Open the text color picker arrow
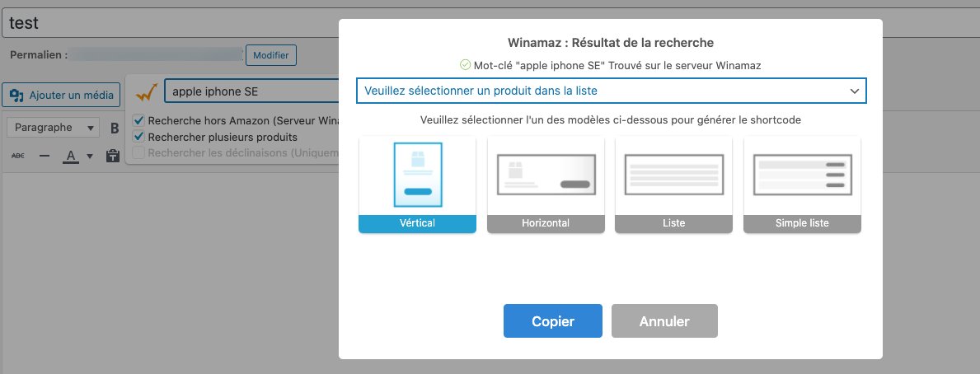This screenshot has width=980, height=374. 89,156
